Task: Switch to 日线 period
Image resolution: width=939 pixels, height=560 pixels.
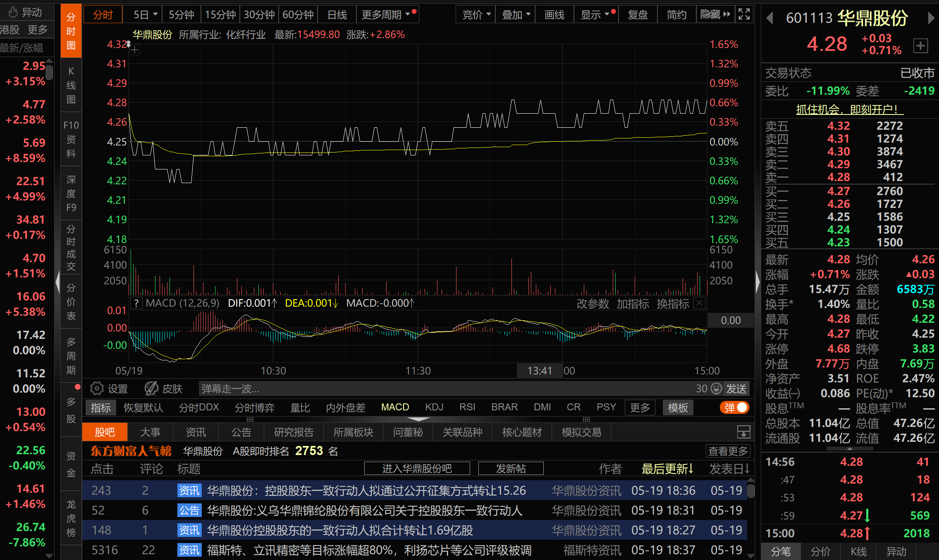Action: tap(337, 15)
